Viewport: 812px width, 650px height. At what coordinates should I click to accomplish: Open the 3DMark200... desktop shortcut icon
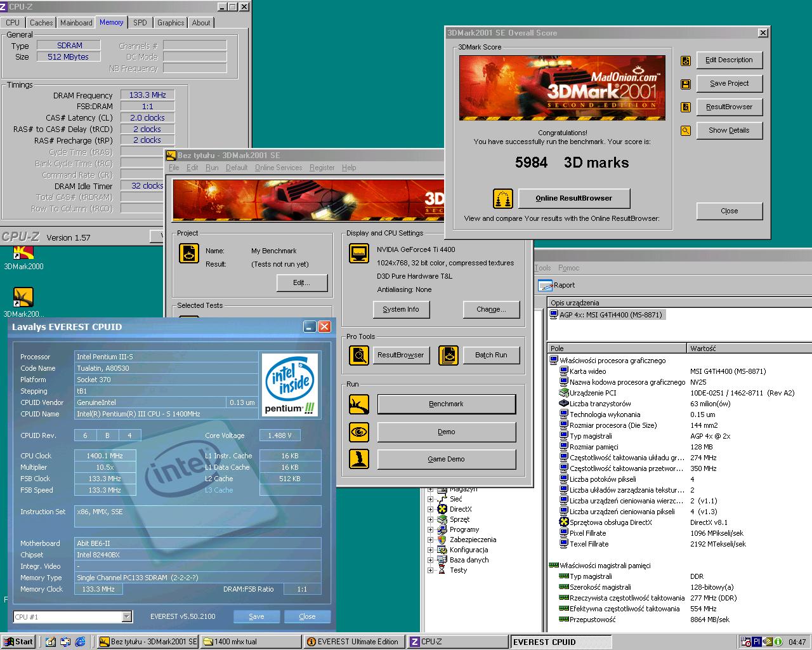click(23, 297)
